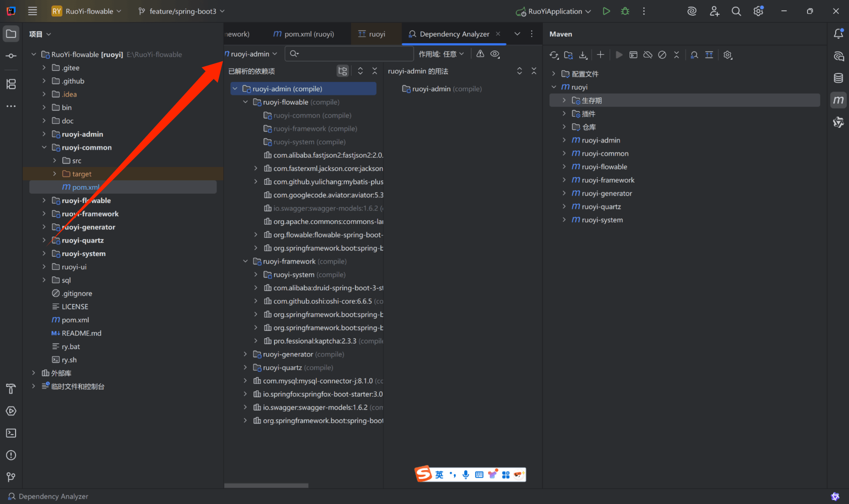Close the Dependency Analyzer tab
The image size is (849, 504).
coord(498,34)
